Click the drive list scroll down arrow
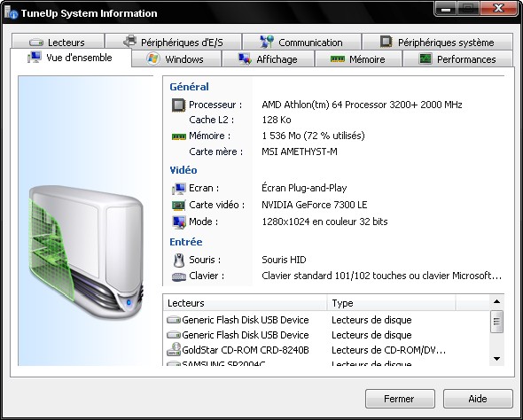This screenshot has height=420, width=523. [x=496, y=359]
